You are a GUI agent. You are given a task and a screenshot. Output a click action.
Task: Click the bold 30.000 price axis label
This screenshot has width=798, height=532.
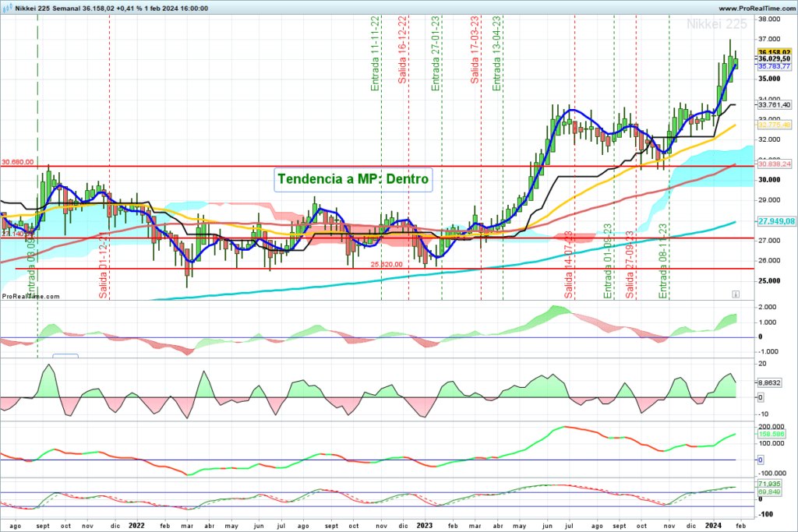pos(769,179)
